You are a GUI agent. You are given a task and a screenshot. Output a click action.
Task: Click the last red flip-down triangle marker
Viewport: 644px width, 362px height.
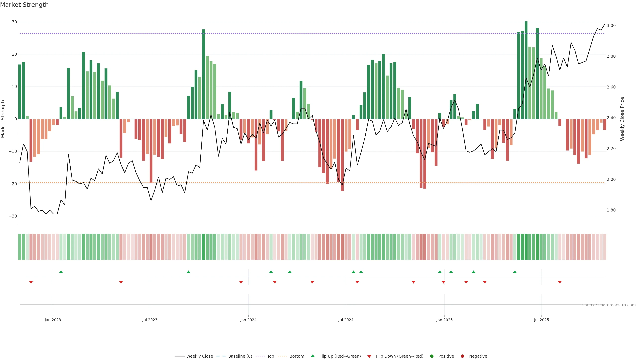click(x=560, y=282)
